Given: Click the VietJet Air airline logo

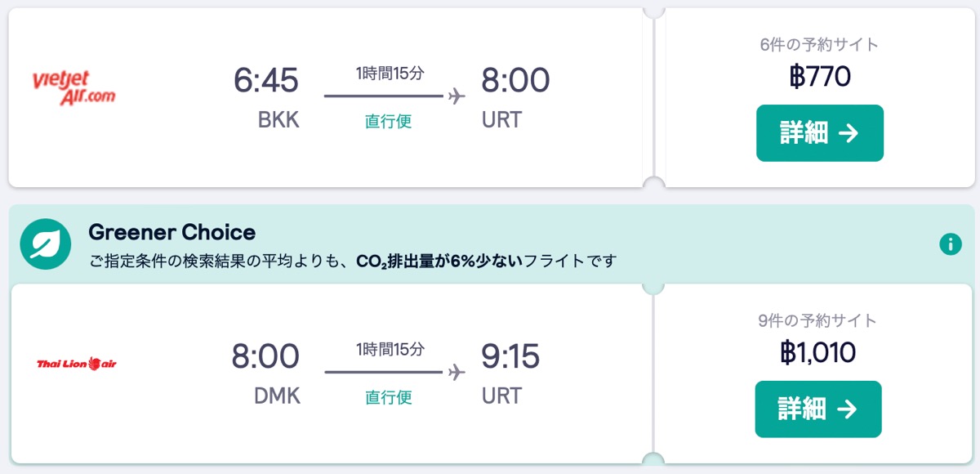Looking at the screenshot, I should tap(74, 88).
